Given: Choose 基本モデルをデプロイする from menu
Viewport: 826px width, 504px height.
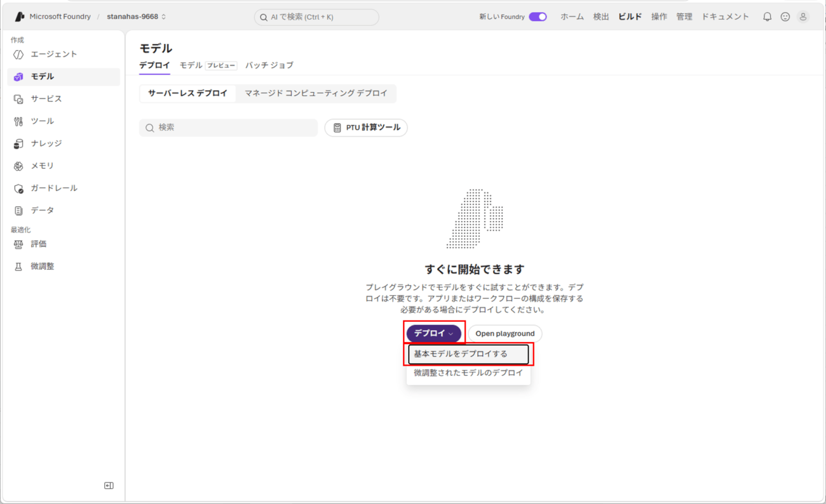Looking at the screenshot, I should 468,354.
